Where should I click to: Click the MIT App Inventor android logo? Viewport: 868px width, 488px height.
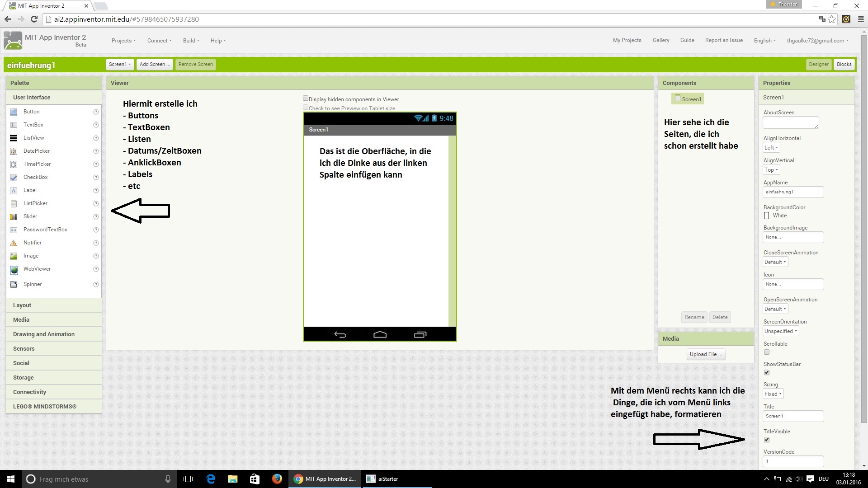[13, 41]
